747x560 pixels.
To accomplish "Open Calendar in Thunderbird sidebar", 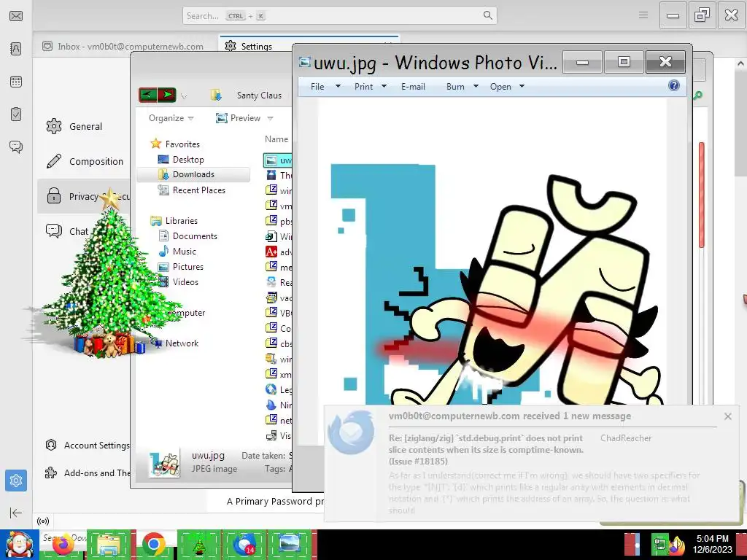I will point(16,82).
